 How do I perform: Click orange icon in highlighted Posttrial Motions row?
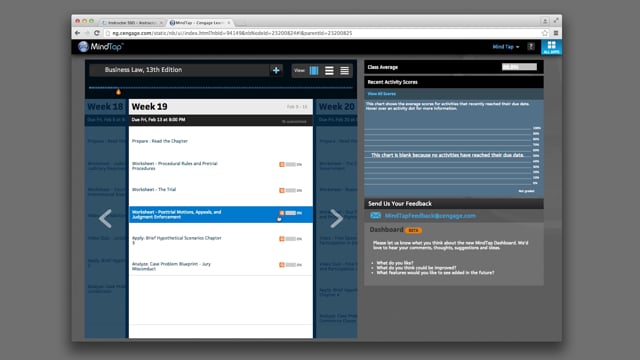[x=282, y=213]
